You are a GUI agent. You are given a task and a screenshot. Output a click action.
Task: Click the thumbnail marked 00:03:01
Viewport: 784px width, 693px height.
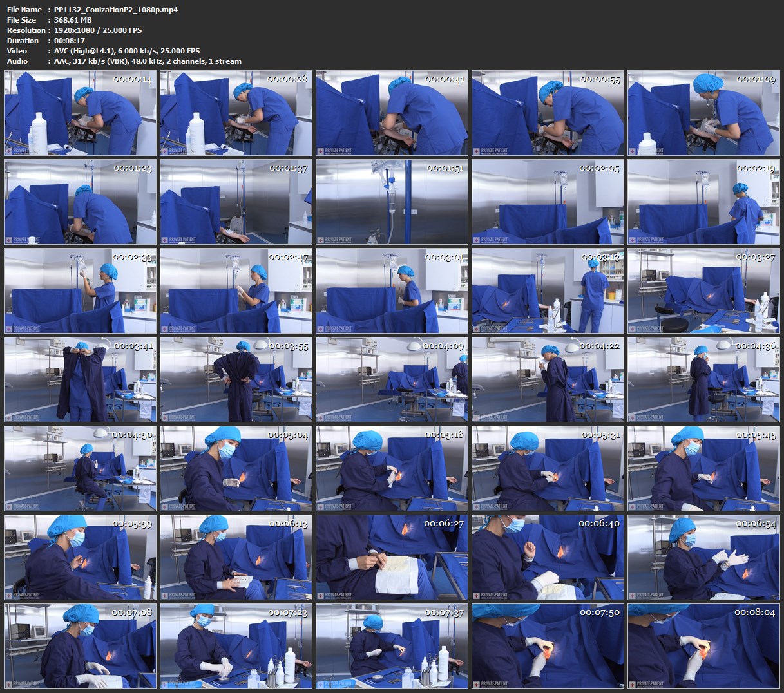pyautogui.click(x=392, y=290)
